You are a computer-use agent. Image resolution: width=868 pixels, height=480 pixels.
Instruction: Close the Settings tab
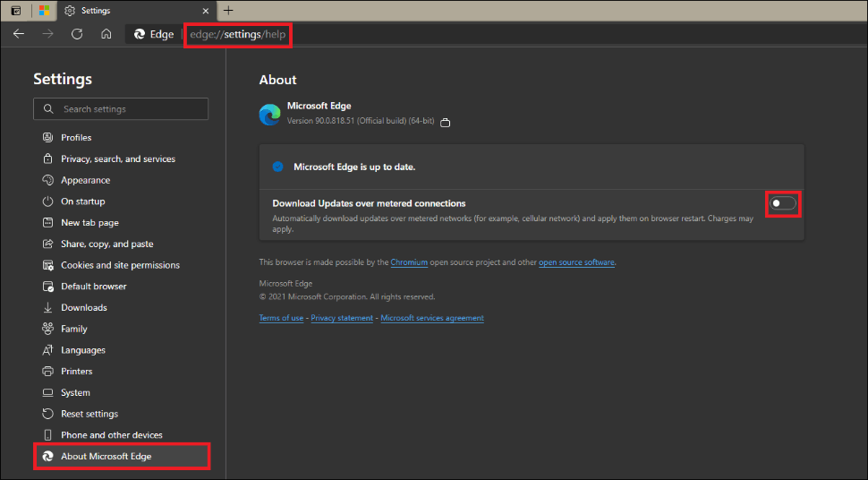pos(206,11)
